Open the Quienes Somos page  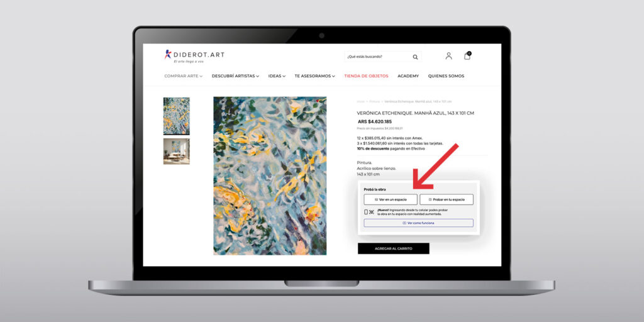point(446,76)
